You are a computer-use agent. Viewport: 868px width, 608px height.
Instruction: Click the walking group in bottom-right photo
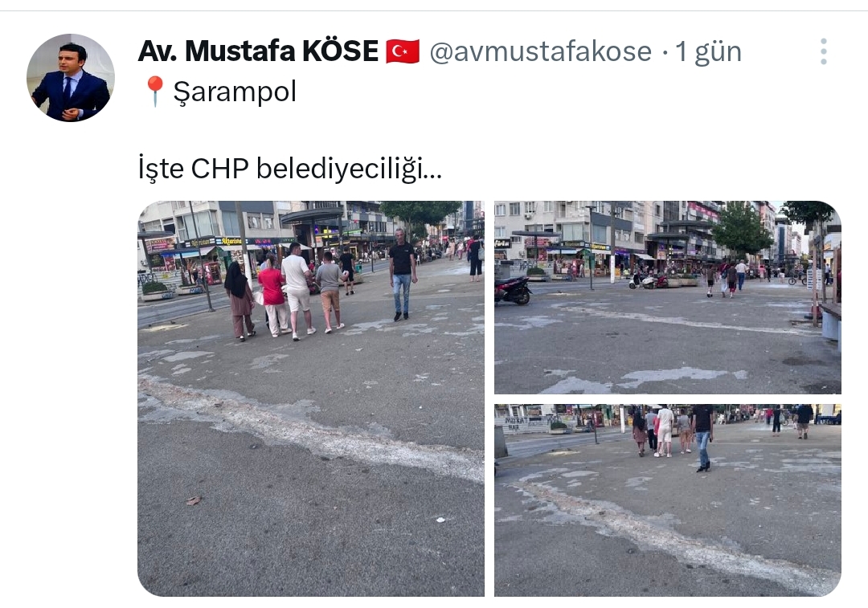coord(673,433)
